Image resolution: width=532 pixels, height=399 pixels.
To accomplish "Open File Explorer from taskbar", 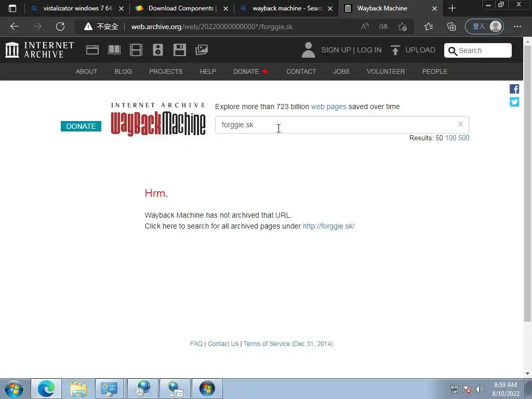I will pos(78,389).
